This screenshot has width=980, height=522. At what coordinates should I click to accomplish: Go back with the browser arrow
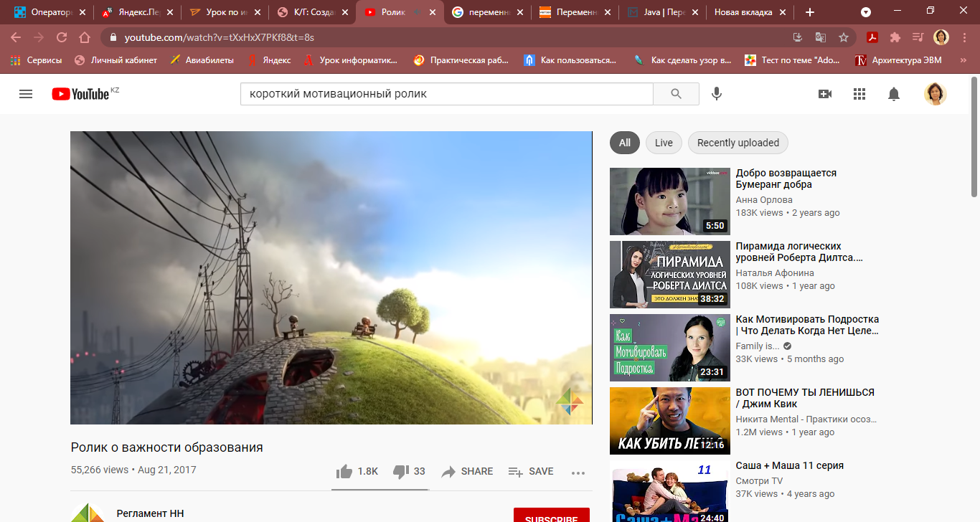click(x=16, y=37)
